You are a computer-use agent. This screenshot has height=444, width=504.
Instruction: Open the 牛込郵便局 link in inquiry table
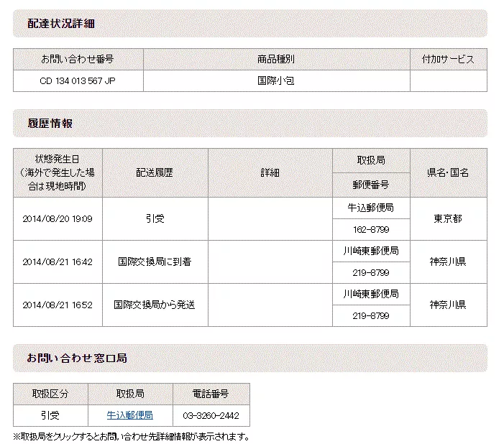click(130, 415)
